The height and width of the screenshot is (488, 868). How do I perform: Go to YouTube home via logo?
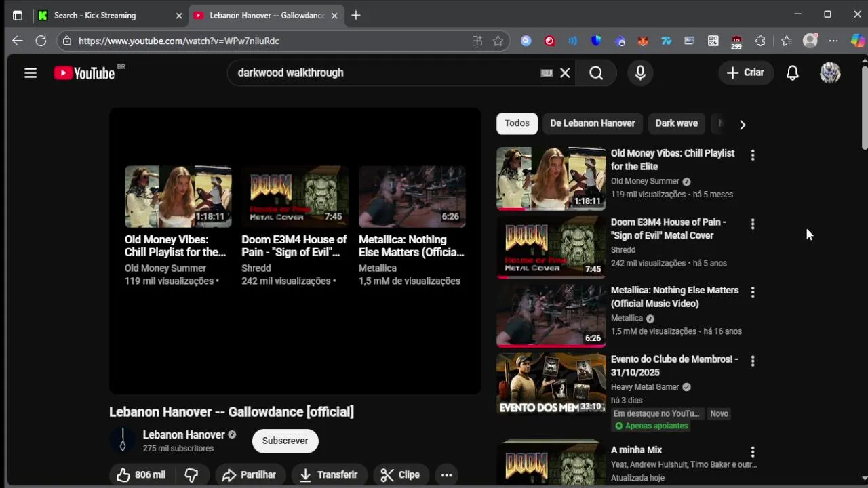(84, 73)
